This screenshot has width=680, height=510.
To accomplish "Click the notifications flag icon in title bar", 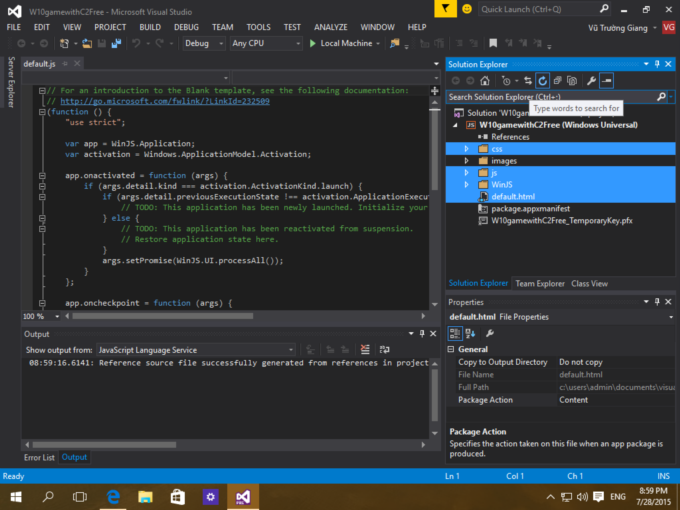I will (x=445, y=9).
